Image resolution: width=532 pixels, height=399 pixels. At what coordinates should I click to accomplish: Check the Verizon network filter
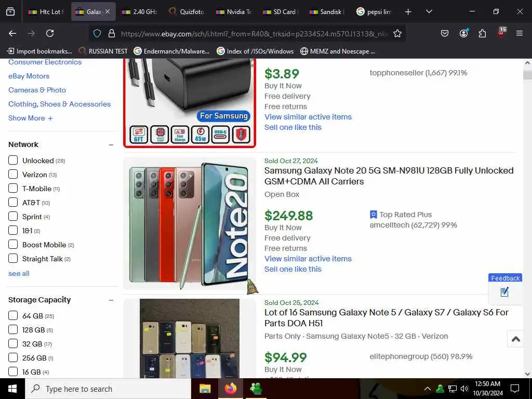(x=13, y=175)
